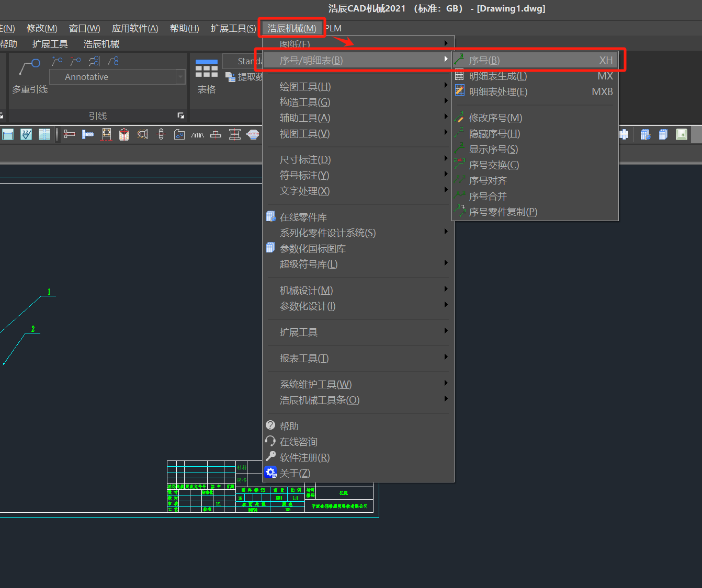Select the 3.2 surface roughness symbol icon
The image size is (702, 588).
(26, 134)
